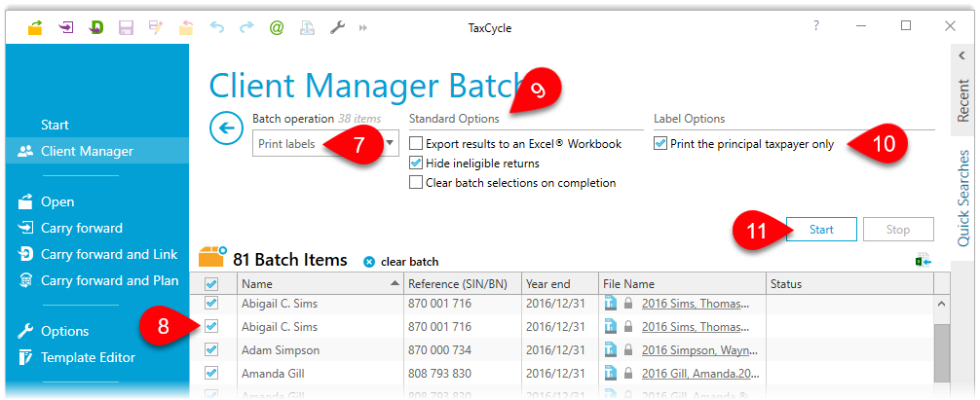The image size is (980, 400).
Task: Click the Start button
Action: point(821,229)
